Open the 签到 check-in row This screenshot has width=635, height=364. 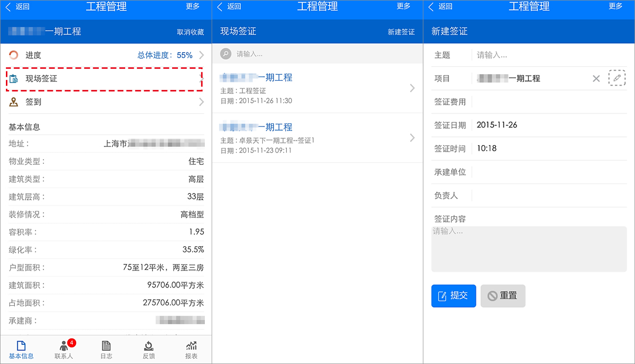tap(106, 102)
